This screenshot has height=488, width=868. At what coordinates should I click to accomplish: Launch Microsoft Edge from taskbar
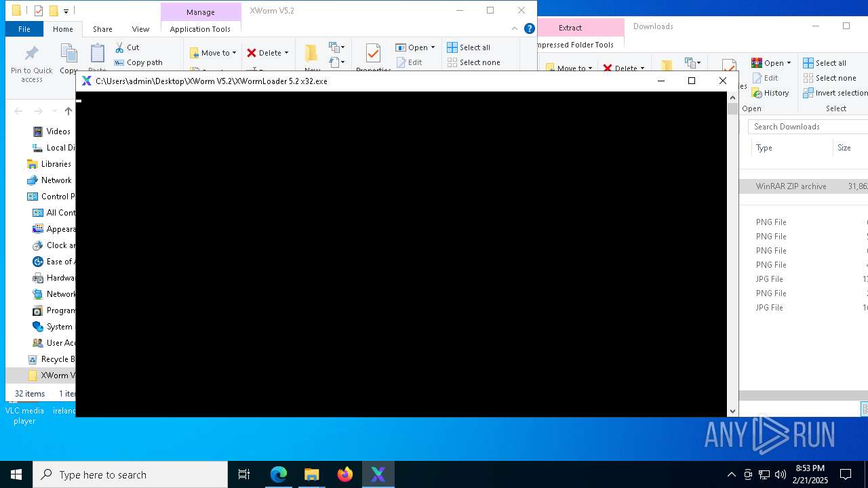pos(279,474)
